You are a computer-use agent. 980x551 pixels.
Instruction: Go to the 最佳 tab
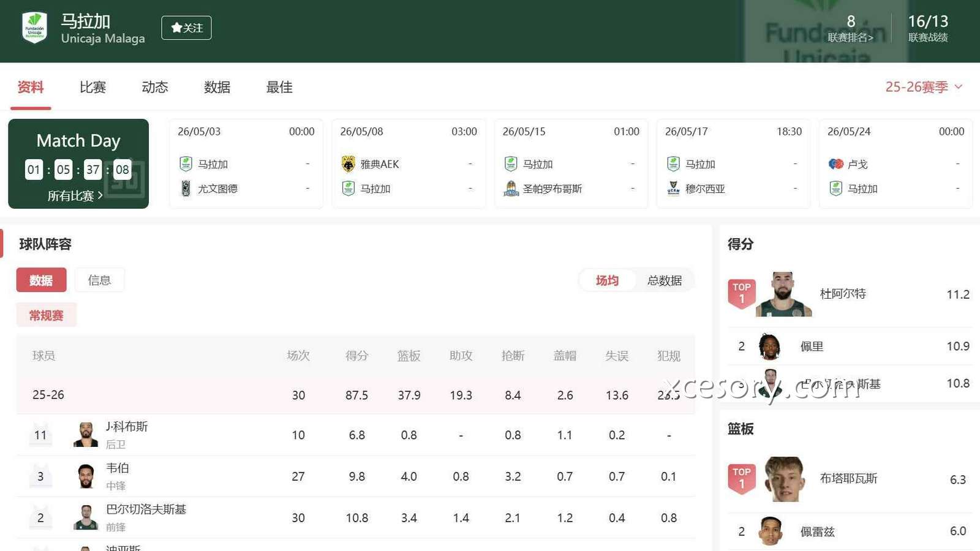279,87
